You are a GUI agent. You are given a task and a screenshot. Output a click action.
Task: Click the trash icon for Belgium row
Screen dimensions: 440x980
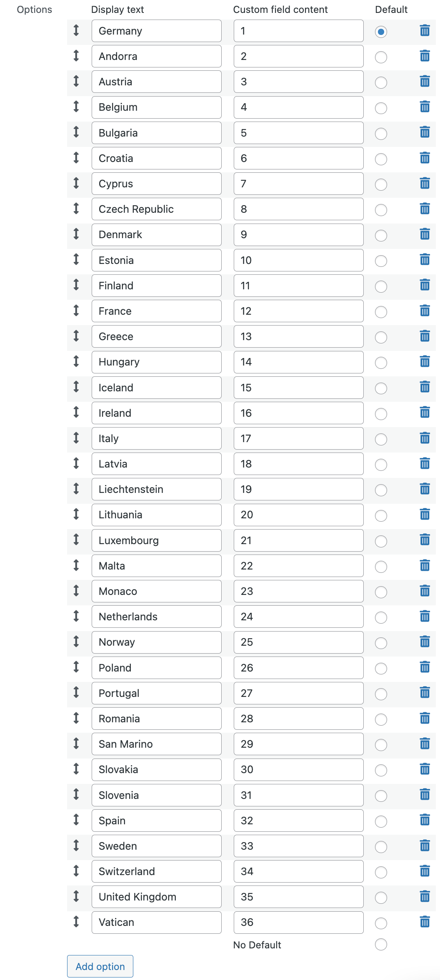point(425,107)
